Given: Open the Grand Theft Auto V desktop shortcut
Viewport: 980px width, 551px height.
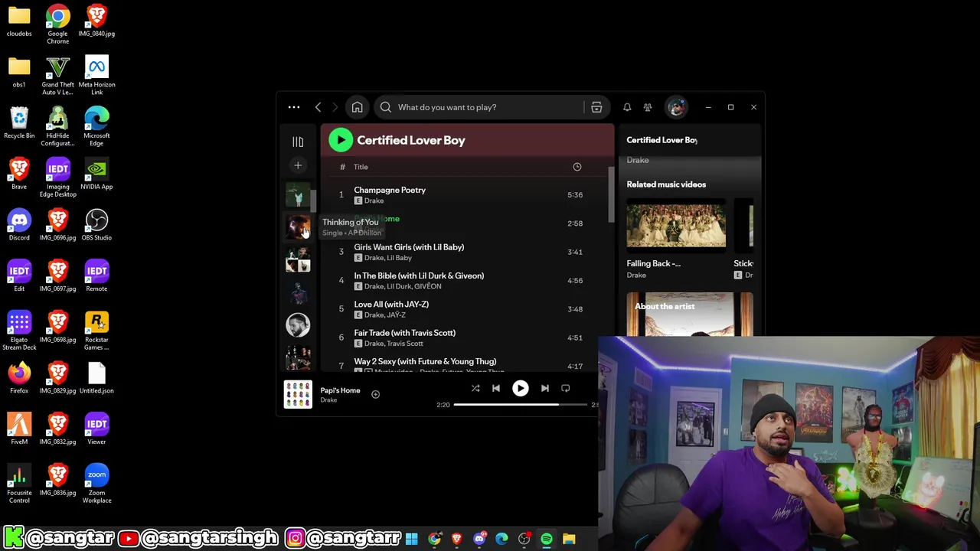Looking at the screenshot, I should (x=57, y=75).
